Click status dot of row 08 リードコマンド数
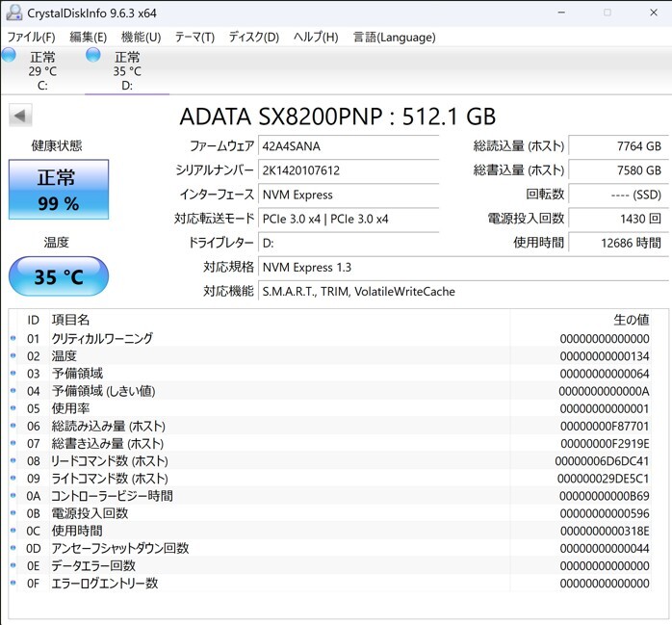672x625 pixels. (x=13, y=460)
